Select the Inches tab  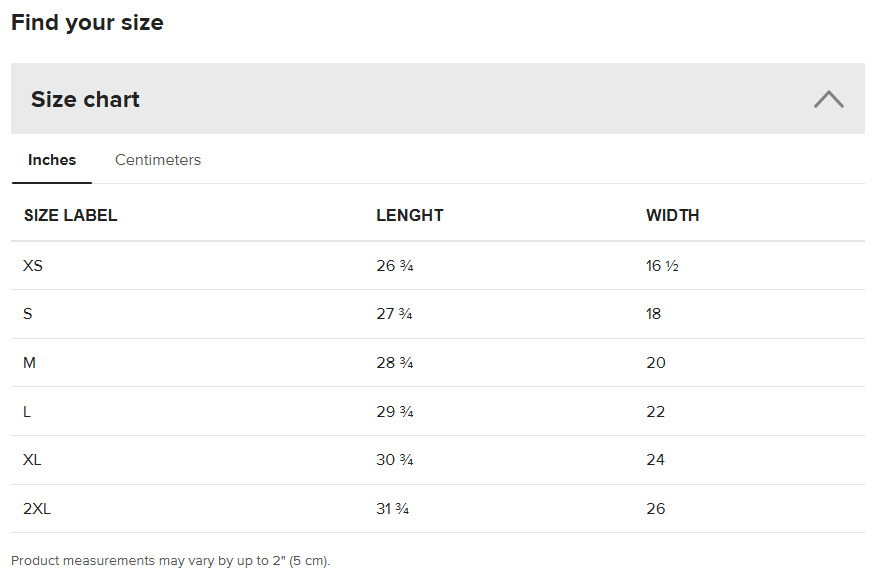click(x=52, y=160)
